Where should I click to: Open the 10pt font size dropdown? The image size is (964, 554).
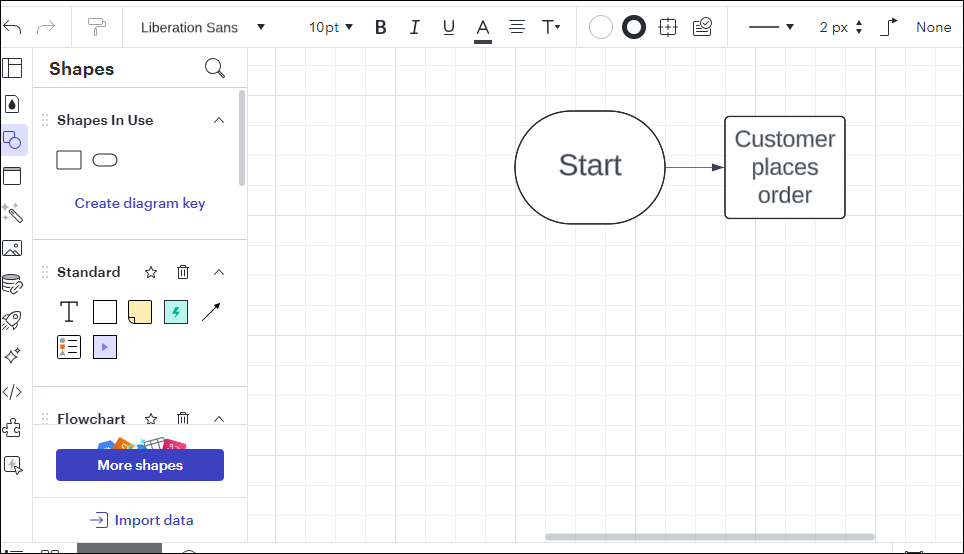[331, 27]
